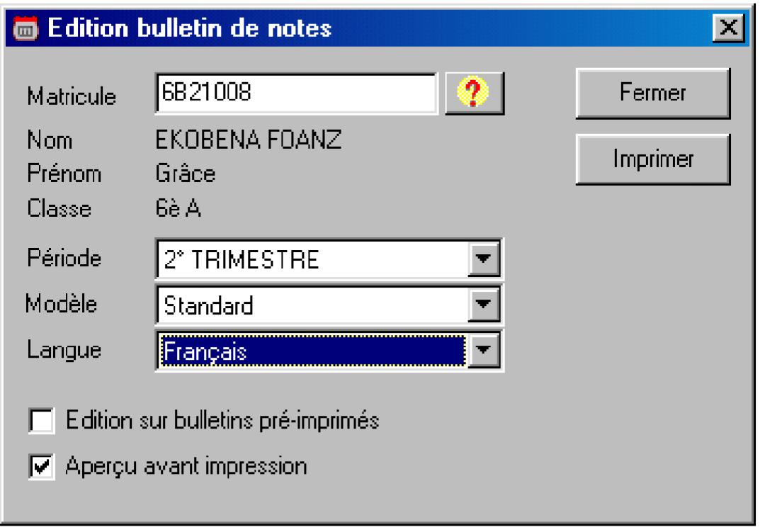Open the Modèle dropdown arrow
This screenshot has height=532, width=765.
pos(484,306)
